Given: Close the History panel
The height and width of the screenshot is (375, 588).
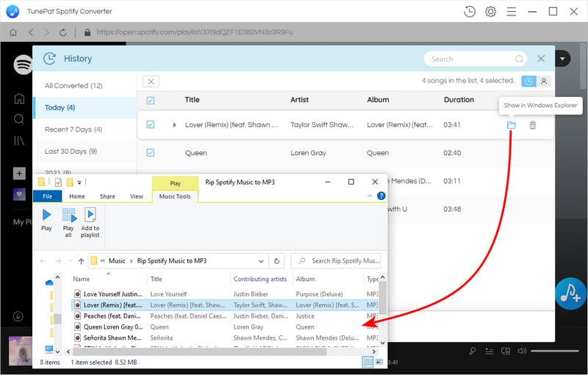Looking at the screenshot, I should [541, 59].
